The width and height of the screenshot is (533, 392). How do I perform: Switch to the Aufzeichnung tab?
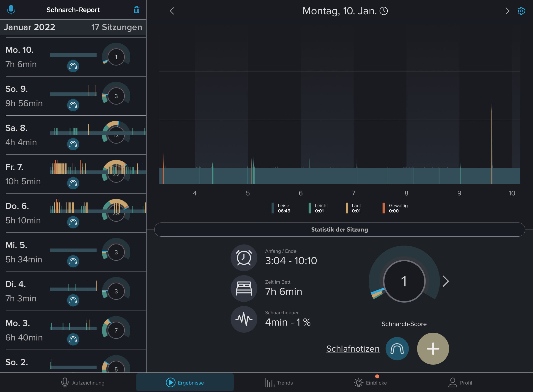click(83, 382)
